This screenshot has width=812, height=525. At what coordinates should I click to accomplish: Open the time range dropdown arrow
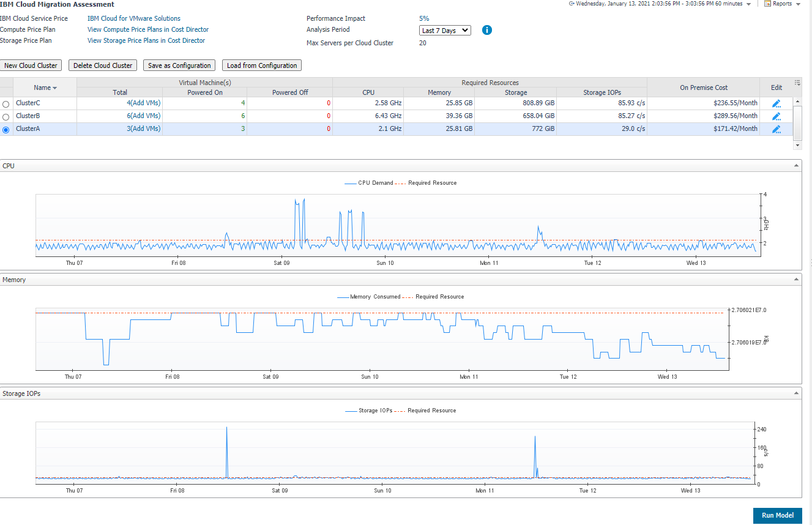[748, 4]
